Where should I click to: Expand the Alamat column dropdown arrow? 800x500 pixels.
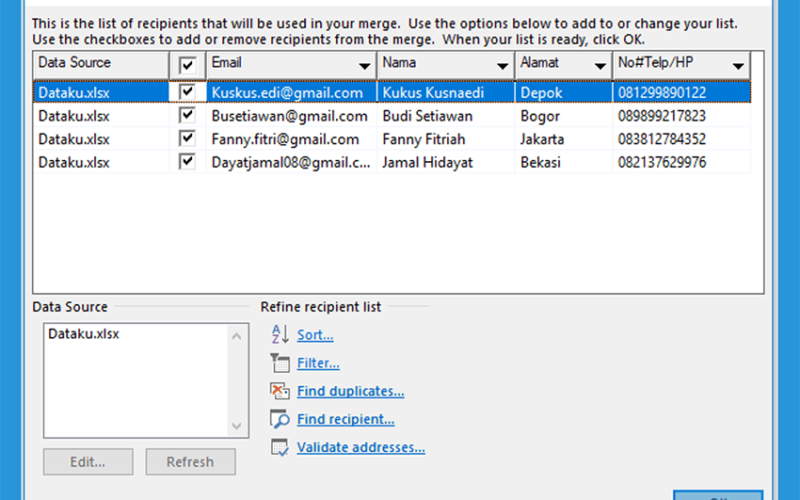[x=600, y=66]
